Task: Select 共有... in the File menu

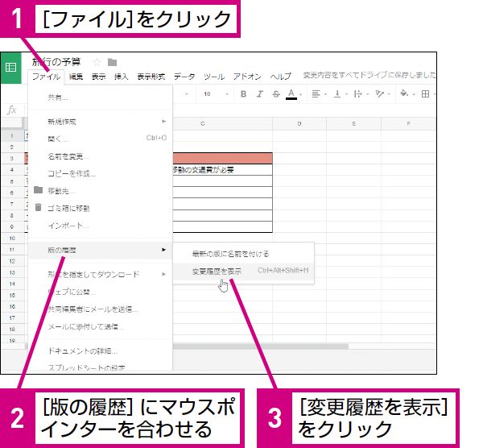Action: (x=100, y=97)
